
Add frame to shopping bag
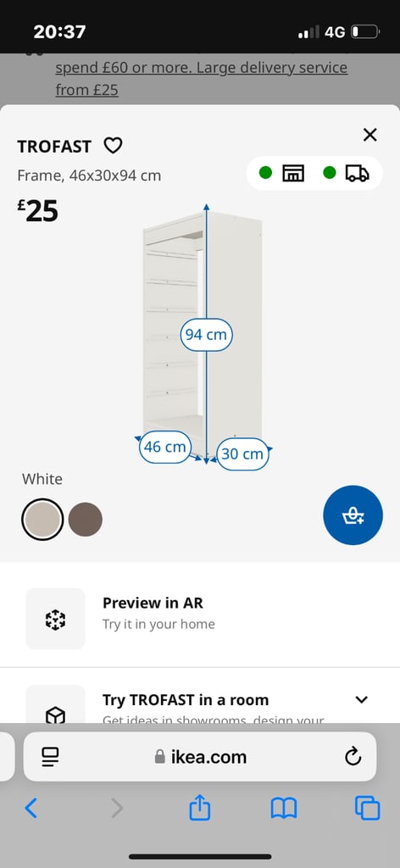pyautogui.click(x=353, y=515)
